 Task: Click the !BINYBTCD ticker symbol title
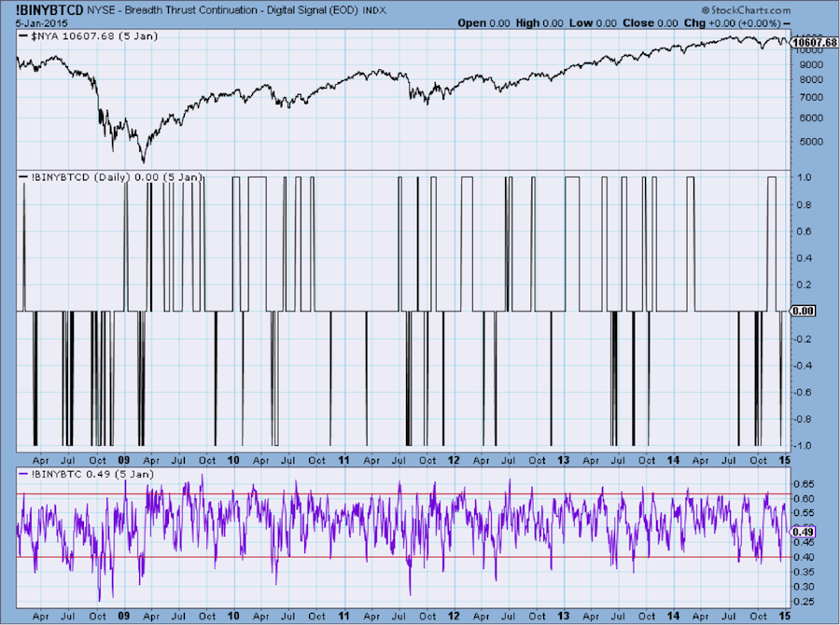point(49,9)
